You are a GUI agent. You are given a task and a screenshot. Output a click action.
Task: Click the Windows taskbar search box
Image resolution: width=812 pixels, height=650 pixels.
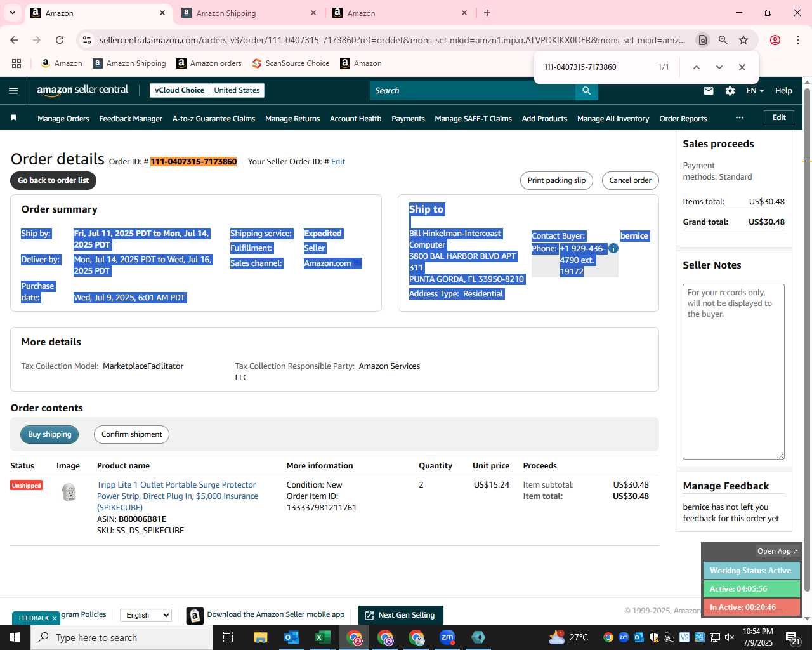tap(122, 637)
